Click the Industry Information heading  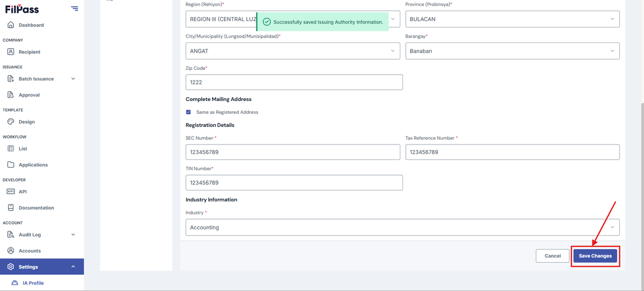[211, 200]
